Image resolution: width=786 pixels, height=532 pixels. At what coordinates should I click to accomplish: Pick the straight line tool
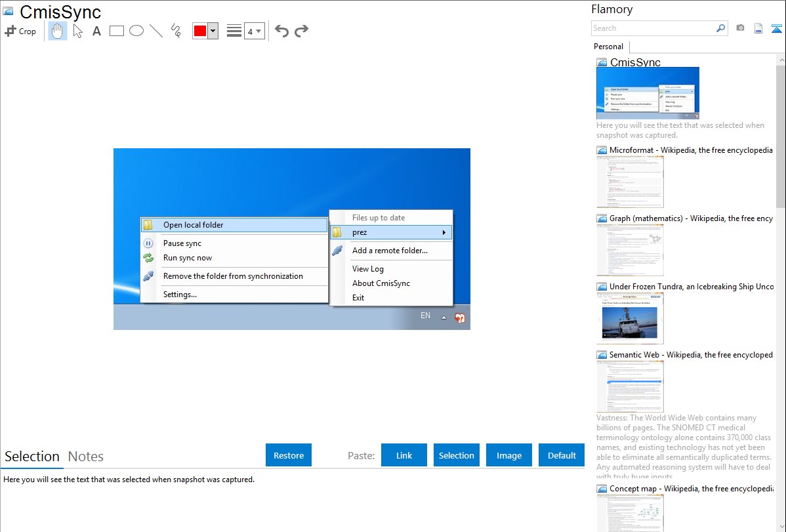click(156, 31)
